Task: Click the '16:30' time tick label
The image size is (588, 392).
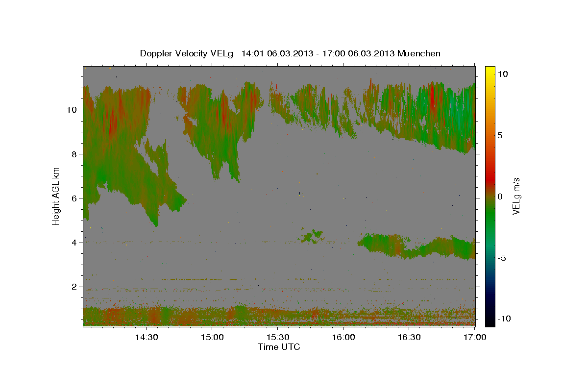Action: pos(409,337)
